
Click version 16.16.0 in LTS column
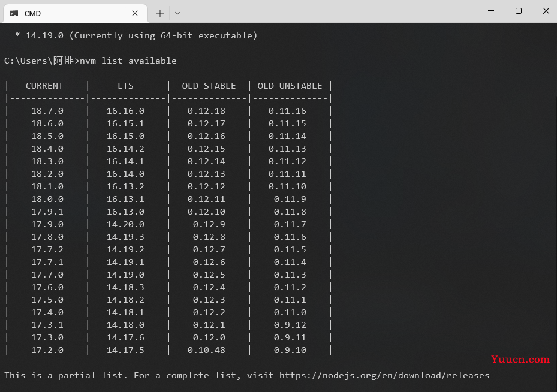coord(126,111)
